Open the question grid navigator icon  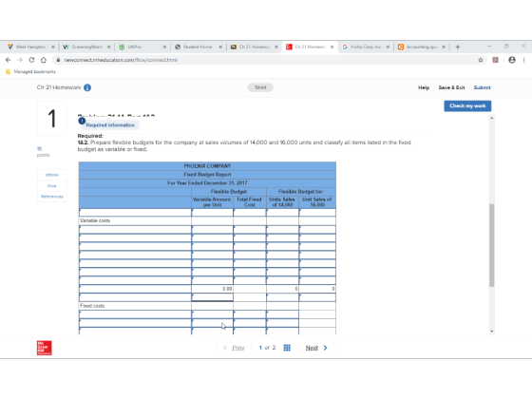pos(287,348)
